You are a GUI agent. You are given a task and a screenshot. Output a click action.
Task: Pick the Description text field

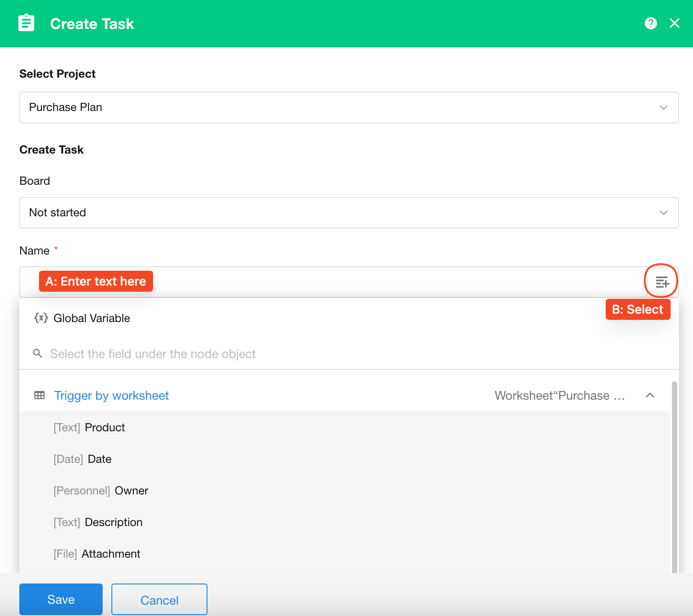click(113, 522)
